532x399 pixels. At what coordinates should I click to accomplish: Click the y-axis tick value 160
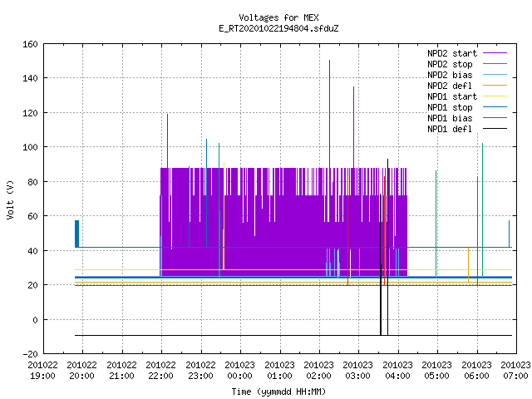pos(30,44)
